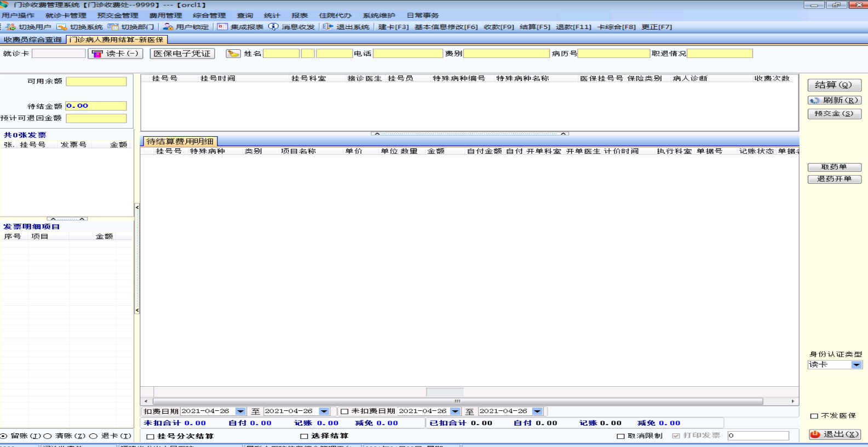
Task: Open the 综合管理 menu
Action: pos(209,16)
